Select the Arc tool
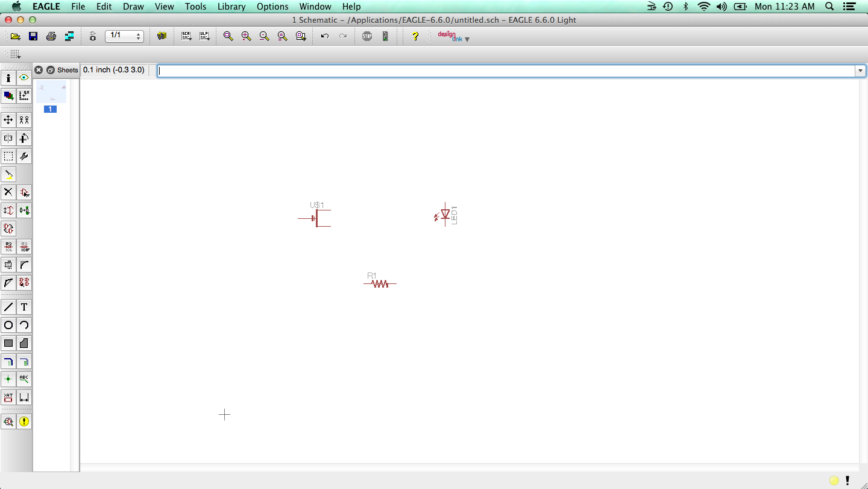 point(24,325)
